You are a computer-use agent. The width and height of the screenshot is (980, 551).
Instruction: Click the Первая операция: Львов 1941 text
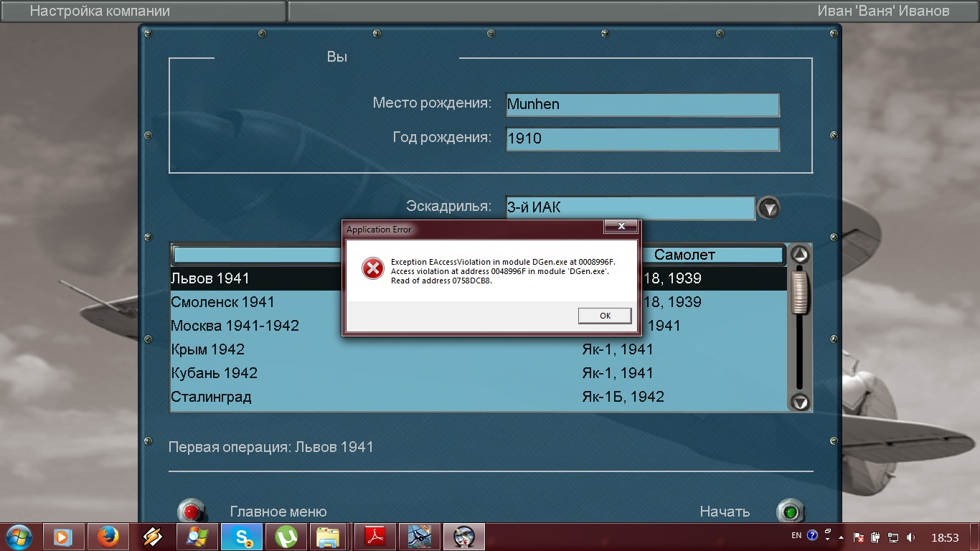coord(271,447)
